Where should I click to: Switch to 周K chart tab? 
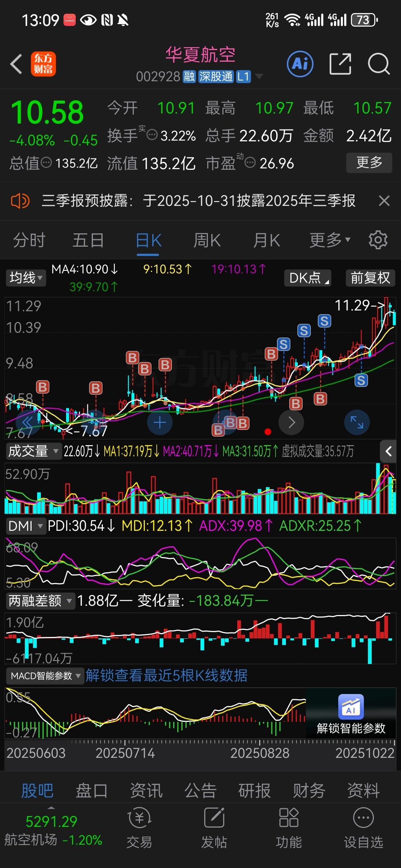click(x=207, y=240)
